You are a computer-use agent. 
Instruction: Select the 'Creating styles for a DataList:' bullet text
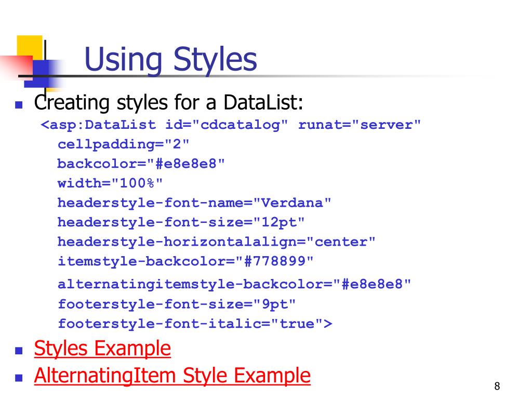click(x=168, y=102)
